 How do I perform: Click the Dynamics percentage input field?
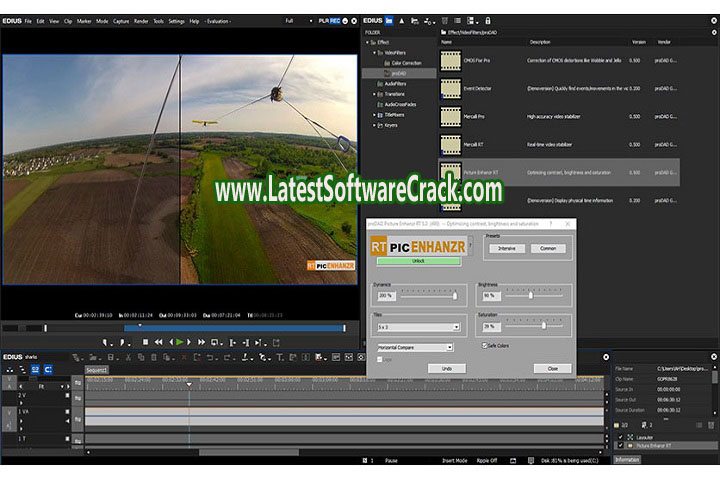click(385, 296)
